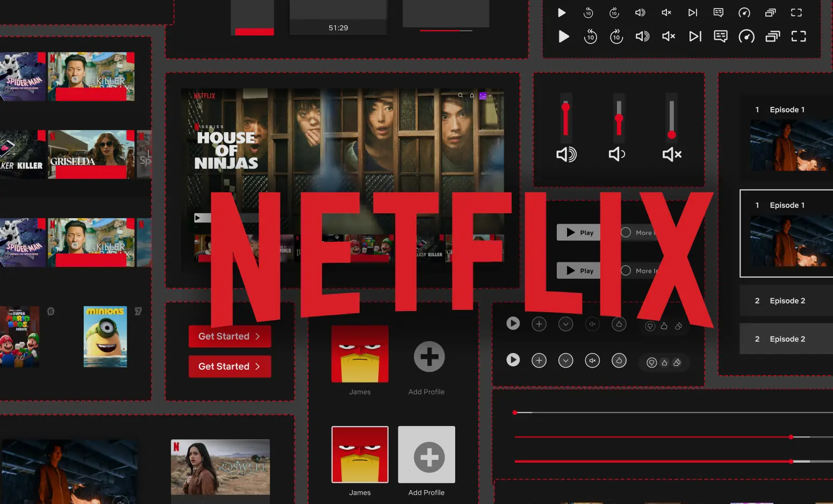Screen dimensions: 833x504
Task: Click the smaller volume icon in the player icon set
Action: coord(640,12)
